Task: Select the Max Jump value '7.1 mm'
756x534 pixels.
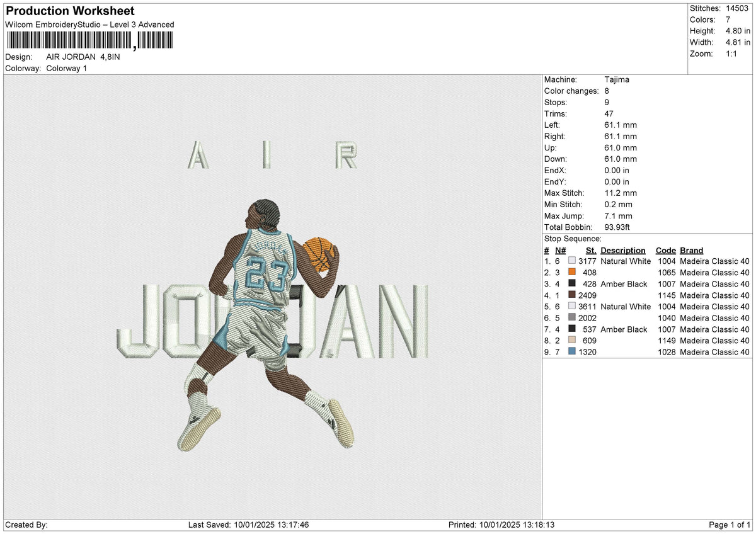Action: pos(618,215)
